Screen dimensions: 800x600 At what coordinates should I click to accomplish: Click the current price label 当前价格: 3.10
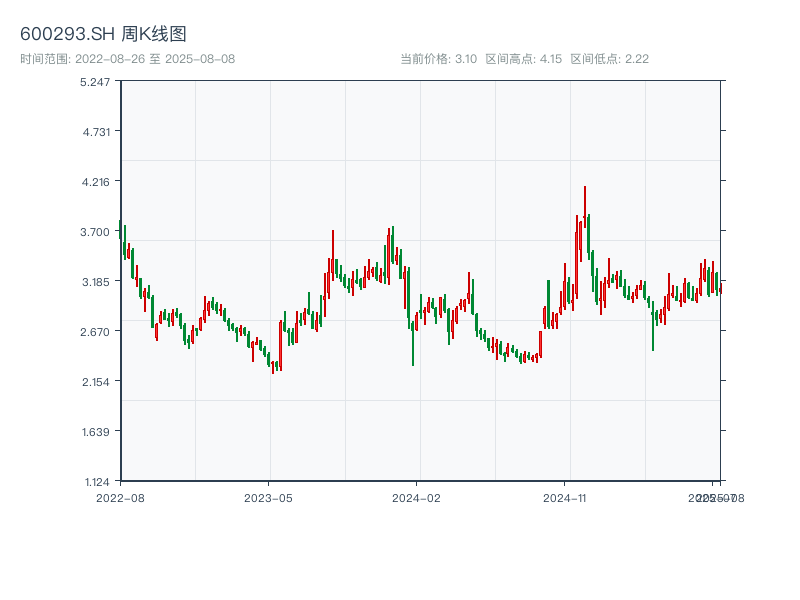438,59
